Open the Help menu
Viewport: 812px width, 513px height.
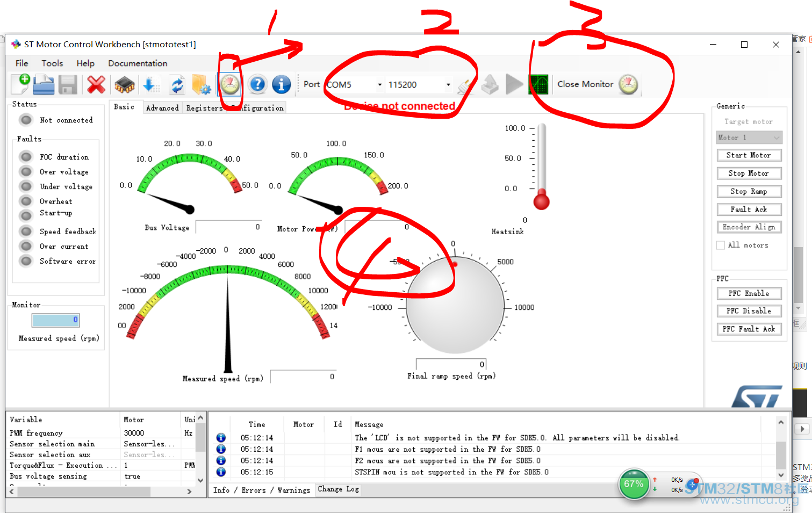(x=85, y=63)
